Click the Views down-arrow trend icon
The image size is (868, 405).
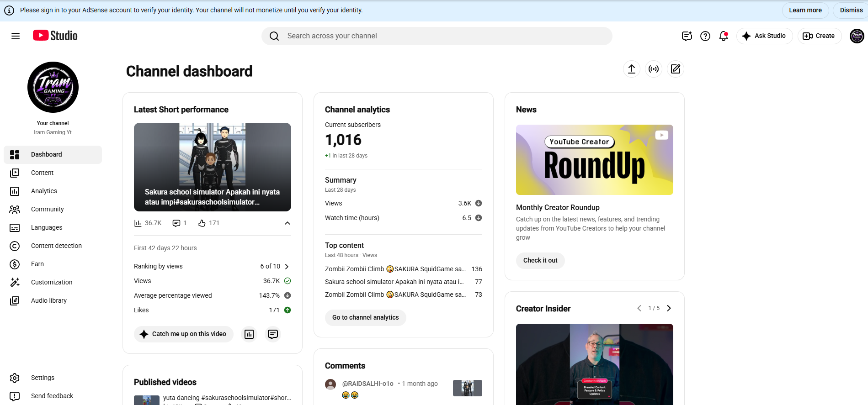point(479,203)
